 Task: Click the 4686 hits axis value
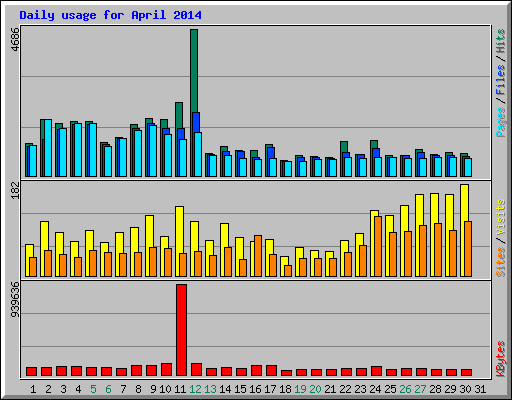point(15,39)
